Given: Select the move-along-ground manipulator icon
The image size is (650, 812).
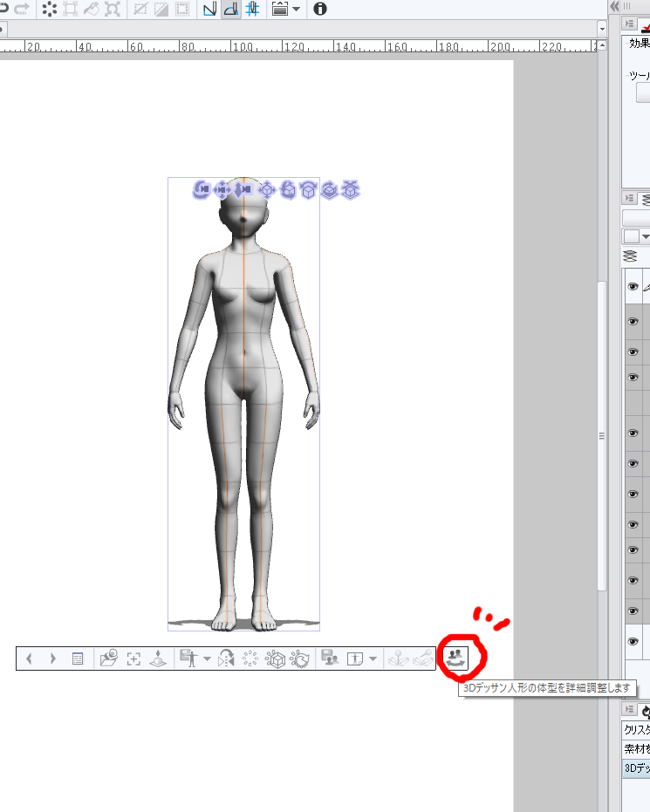Looking at the screenshot, I should [351, 190].
